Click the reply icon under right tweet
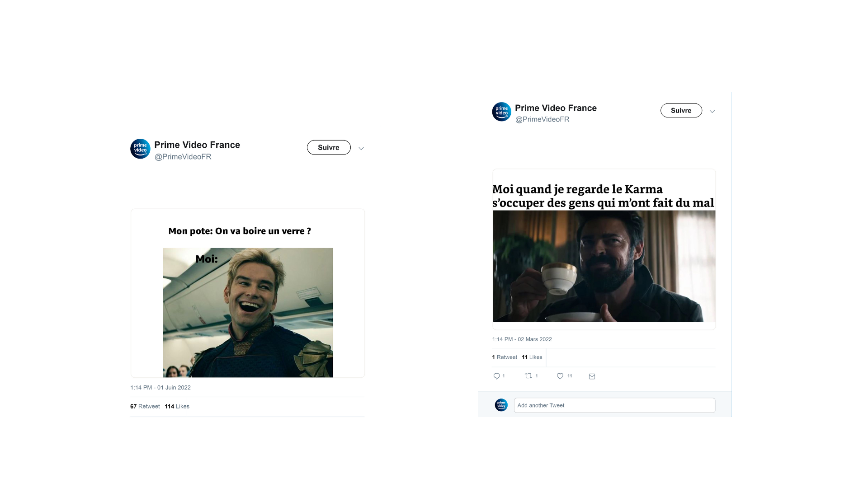Image resolution: width=868 pixels, height=488 pixels. [x=496, y=376]
